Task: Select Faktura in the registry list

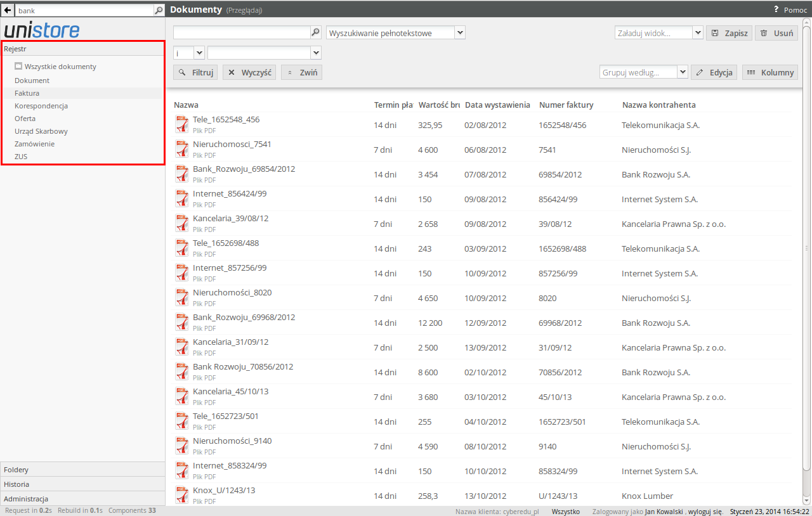Action: (x=27, y=93)
